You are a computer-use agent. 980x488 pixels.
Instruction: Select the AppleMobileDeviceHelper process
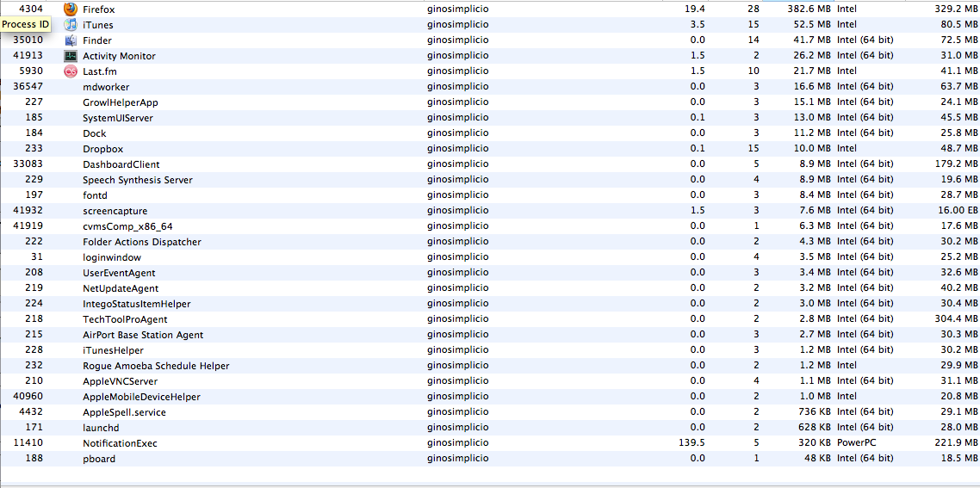point(490,397)
